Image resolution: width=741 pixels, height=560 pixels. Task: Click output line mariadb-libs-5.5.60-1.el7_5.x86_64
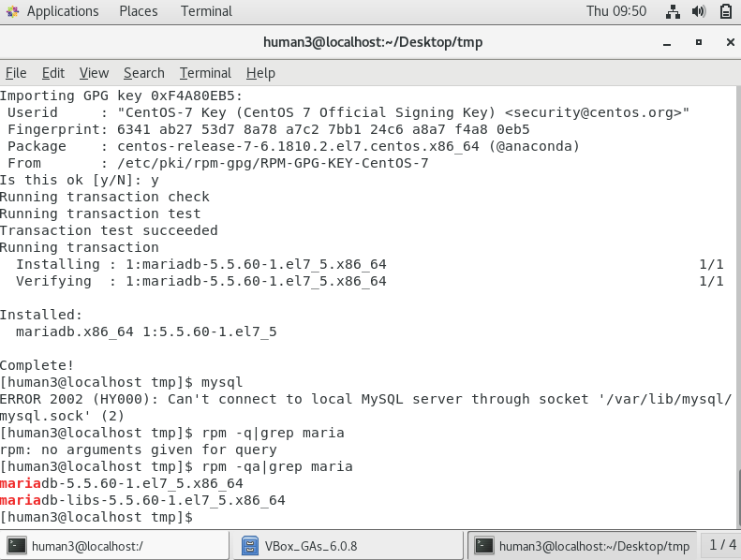point(142,500)
